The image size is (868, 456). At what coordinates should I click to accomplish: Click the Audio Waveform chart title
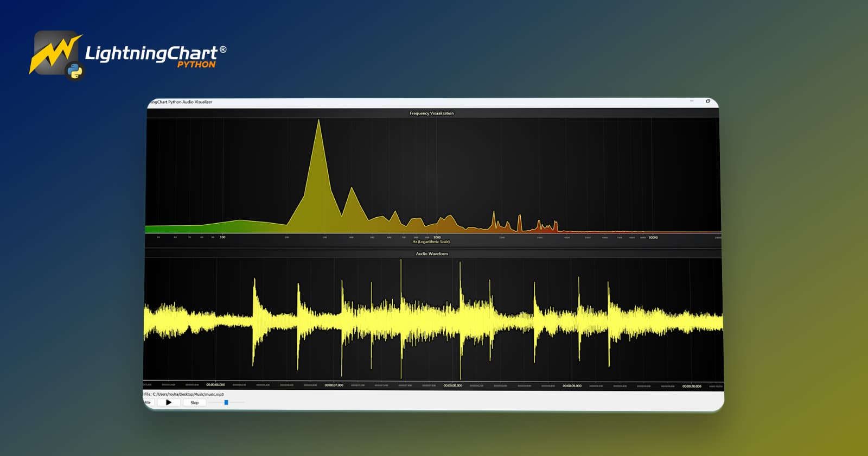(x=432, y=254)
